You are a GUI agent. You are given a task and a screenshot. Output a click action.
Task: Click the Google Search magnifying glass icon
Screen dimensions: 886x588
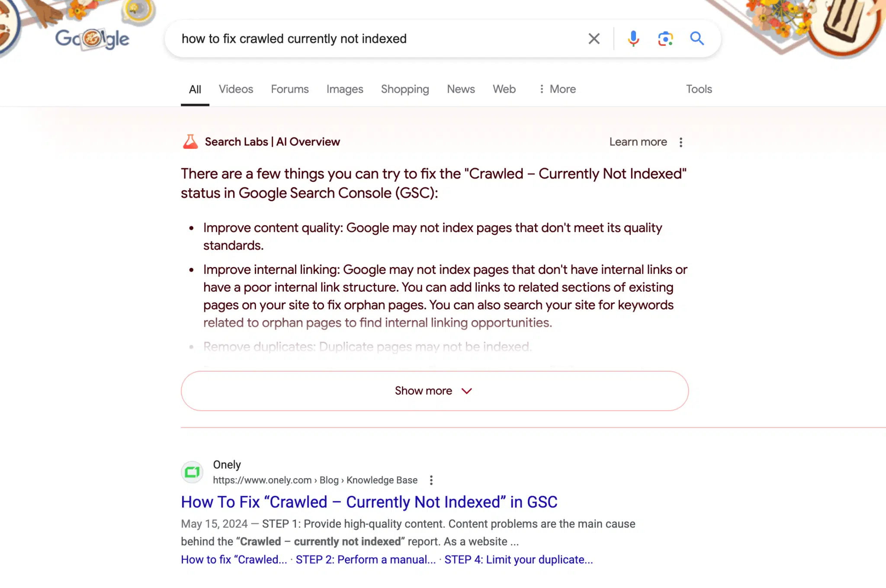[x=697, y=38]
